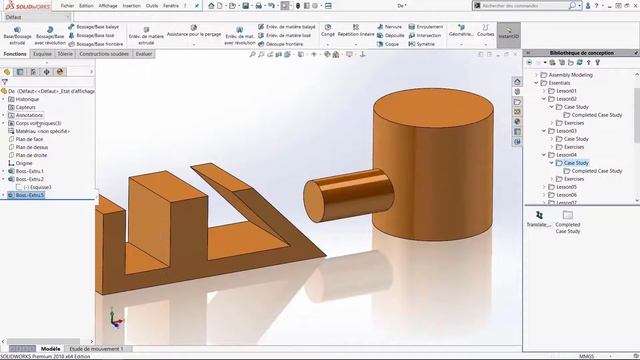
Task: Open the DisplayManager tab icon
Action: (60, 72)
